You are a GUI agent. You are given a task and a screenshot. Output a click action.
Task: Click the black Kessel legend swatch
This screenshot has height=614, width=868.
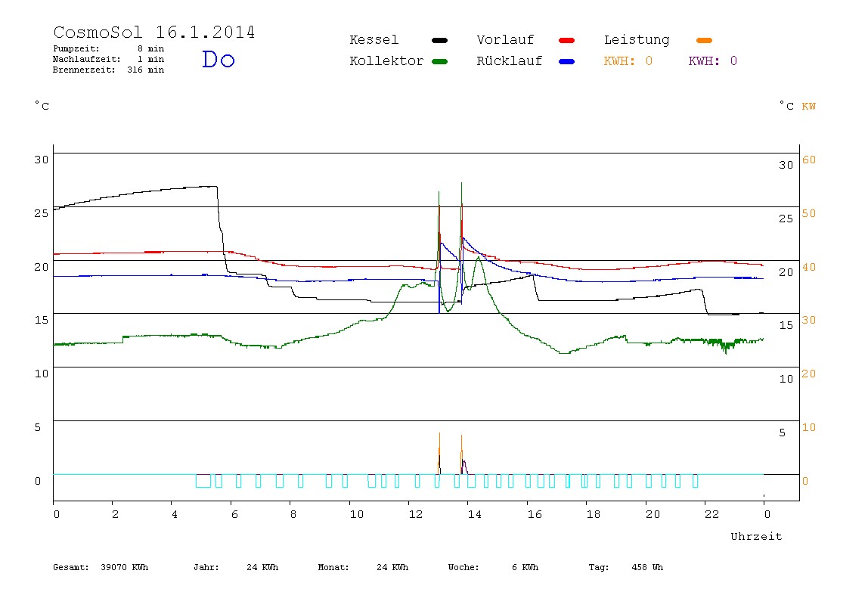pos(439,40)
